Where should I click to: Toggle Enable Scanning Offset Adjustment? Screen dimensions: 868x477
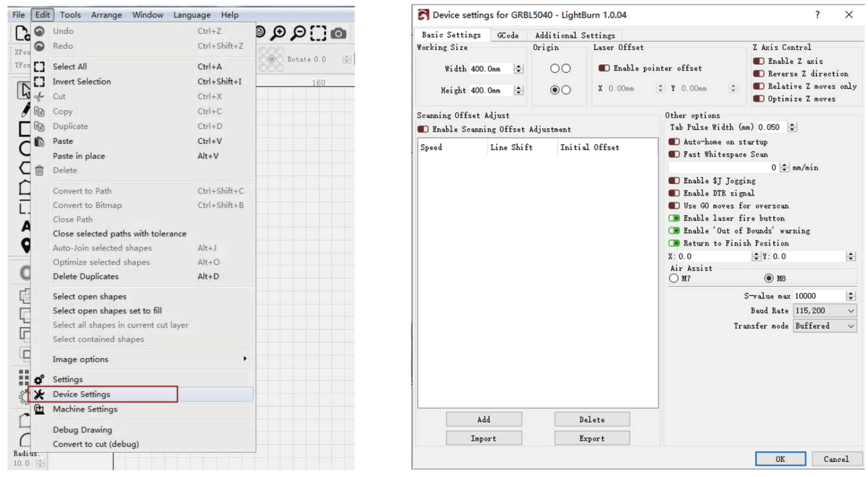point(423,130)
